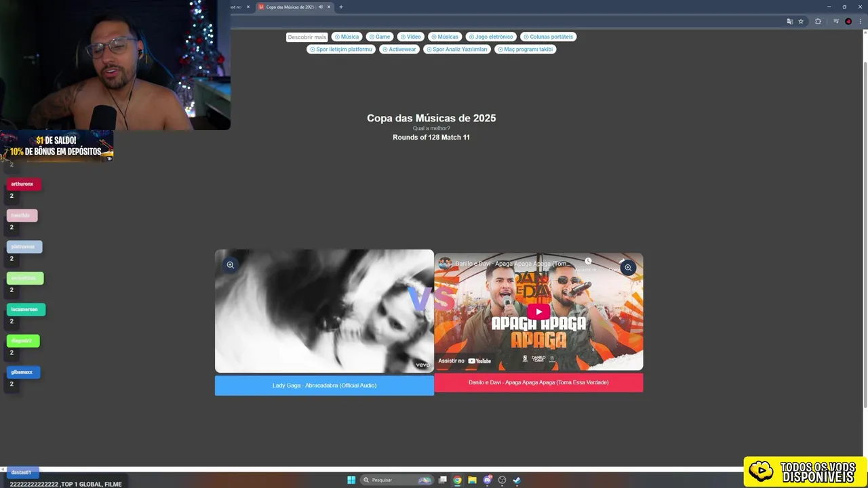Click the 'Rounds of 128 Match 11' text
868x488 pixels.
pyautogui.click(x=431, y=138)
